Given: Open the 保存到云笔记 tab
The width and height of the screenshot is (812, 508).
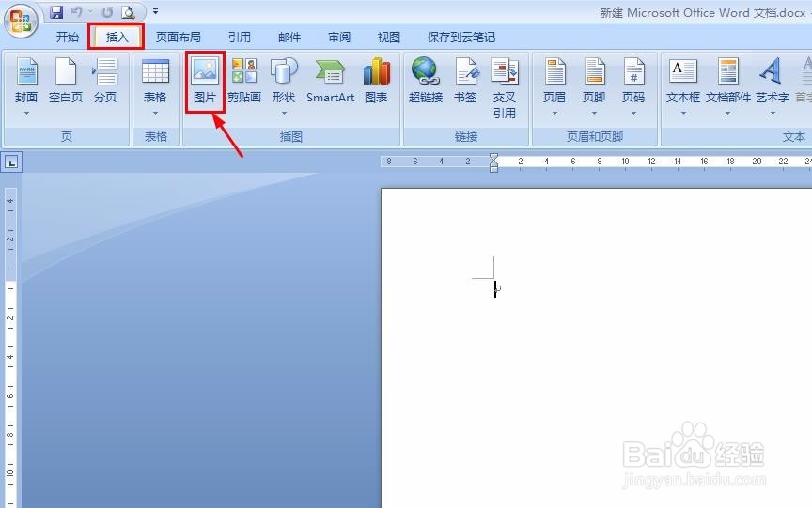Looking at the screenshot, I should click(x=461, y=38).
